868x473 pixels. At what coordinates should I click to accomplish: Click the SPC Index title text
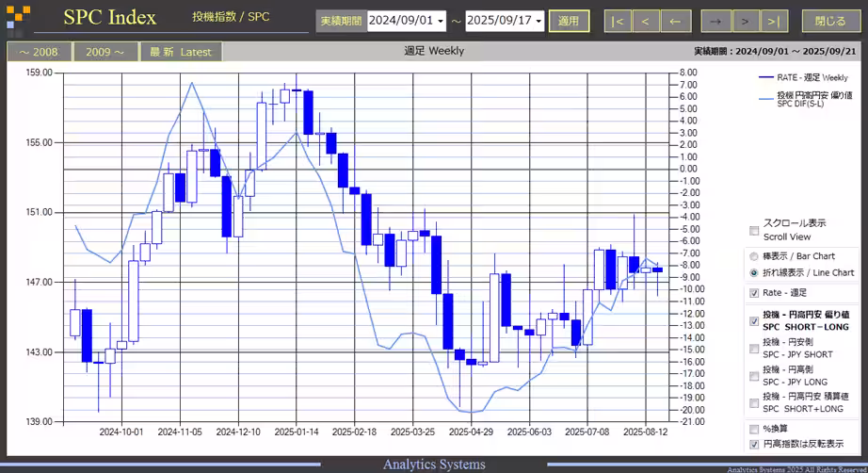(109, 17)
